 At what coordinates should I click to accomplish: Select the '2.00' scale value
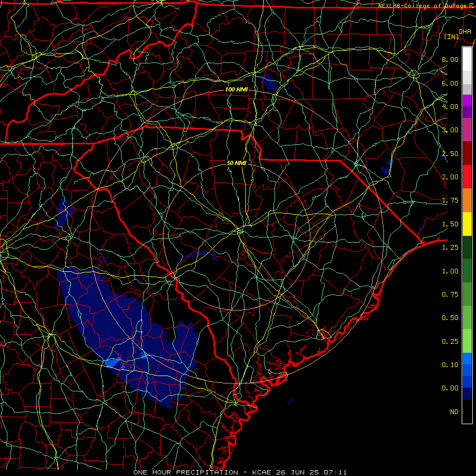point(450,177)
